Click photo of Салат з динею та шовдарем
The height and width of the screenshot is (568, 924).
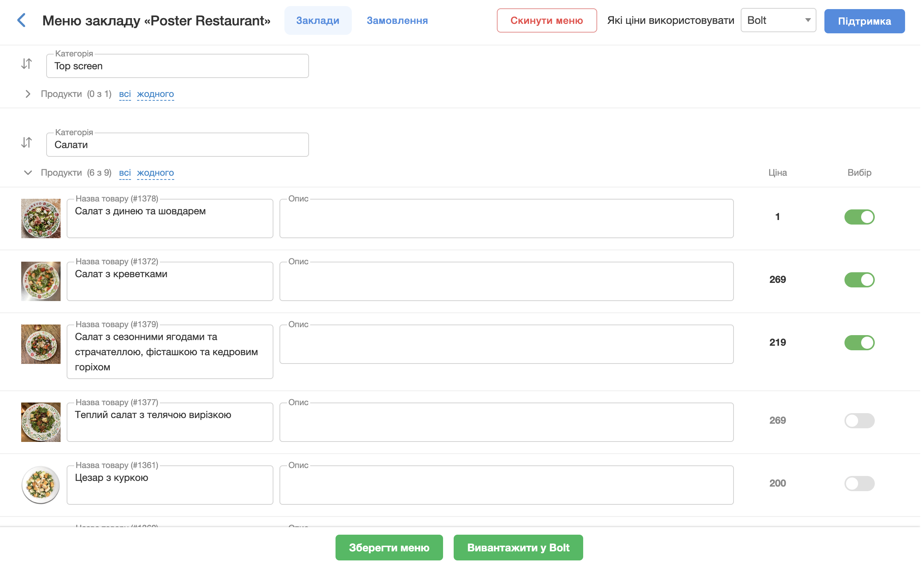click(41, 218)
